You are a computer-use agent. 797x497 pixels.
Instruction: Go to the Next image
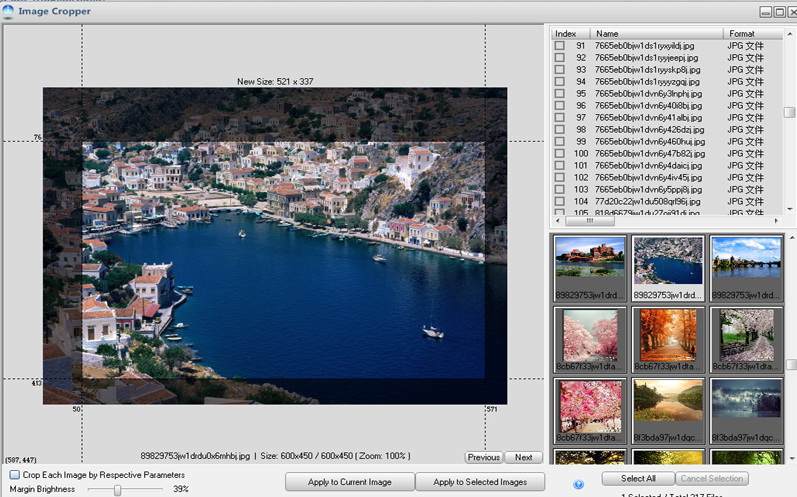(523, 457)
